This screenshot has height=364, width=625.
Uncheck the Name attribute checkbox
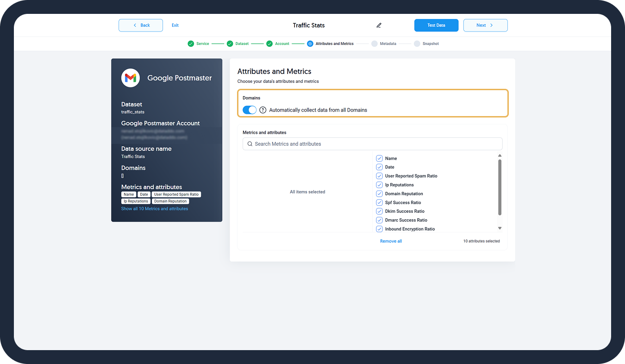click(x=379, y=158)
